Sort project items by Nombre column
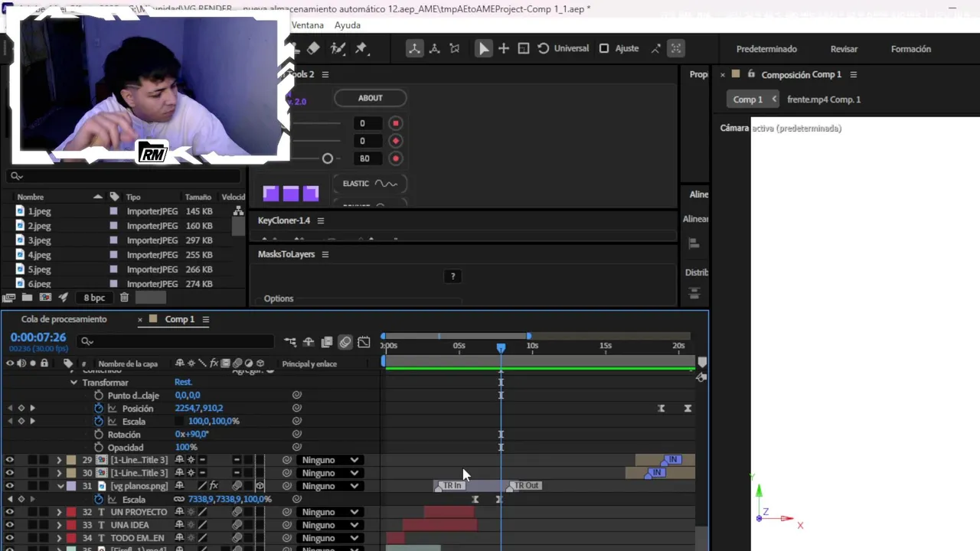The width and height of the screenshot is (980, 551). [31, 197]
